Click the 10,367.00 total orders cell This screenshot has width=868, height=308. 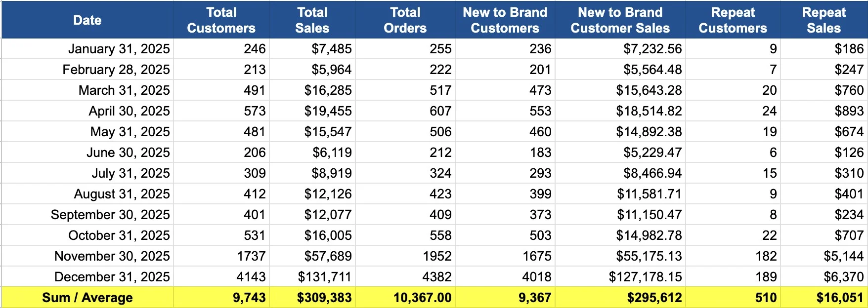[x=422, y=298]
